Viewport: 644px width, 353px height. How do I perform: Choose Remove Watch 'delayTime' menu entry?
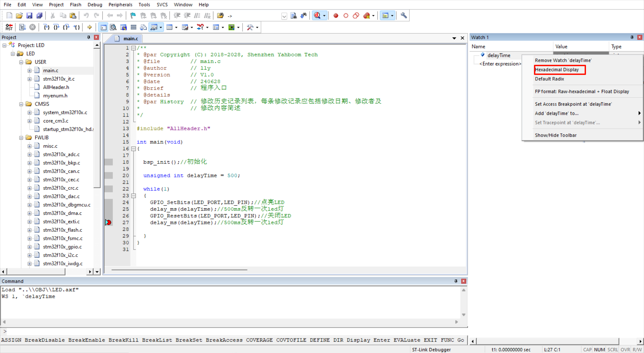click(x=563, y=60)
